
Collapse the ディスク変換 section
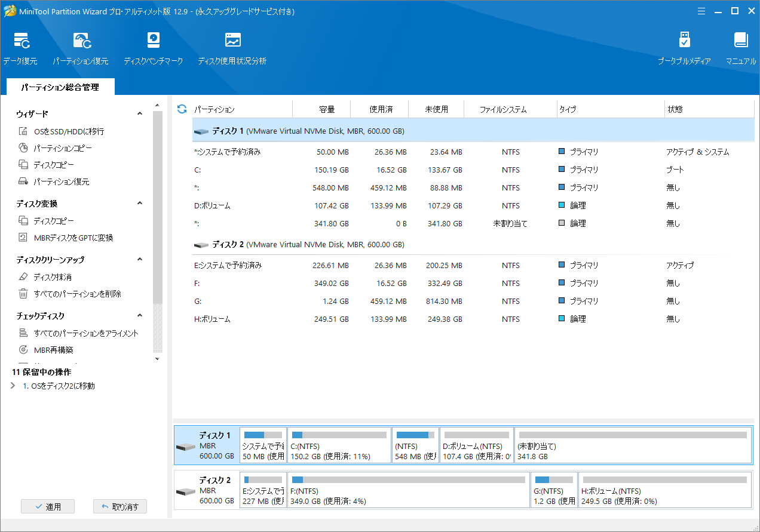coord(140,203)
